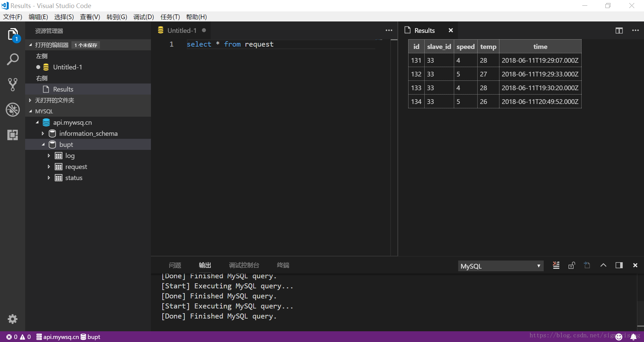The image size is (644, 342).
Task: Open the 查看(V) menu
Action: (x=90, y=17)
